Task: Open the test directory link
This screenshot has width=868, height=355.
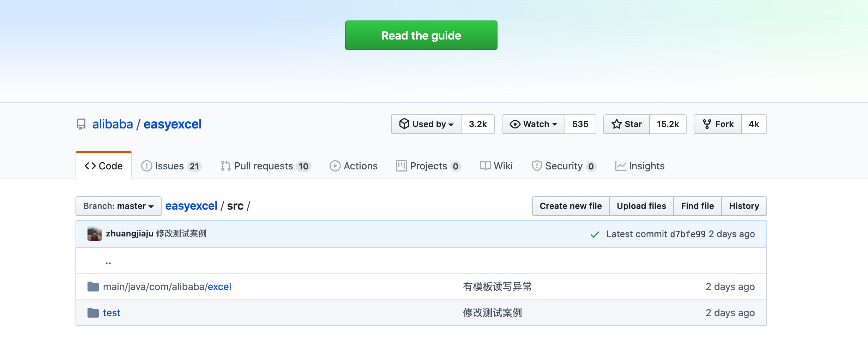Action: (111, 313)
